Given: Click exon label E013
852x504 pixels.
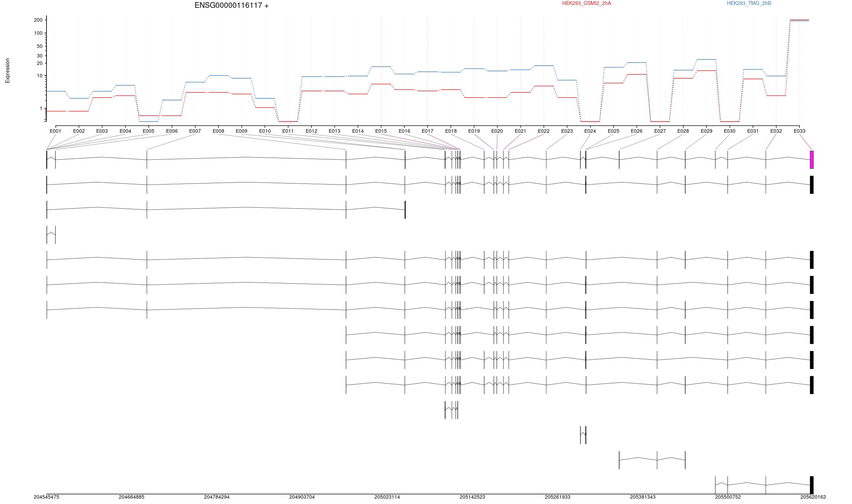Looking at the screenshot, I should [x=334, y=131].
